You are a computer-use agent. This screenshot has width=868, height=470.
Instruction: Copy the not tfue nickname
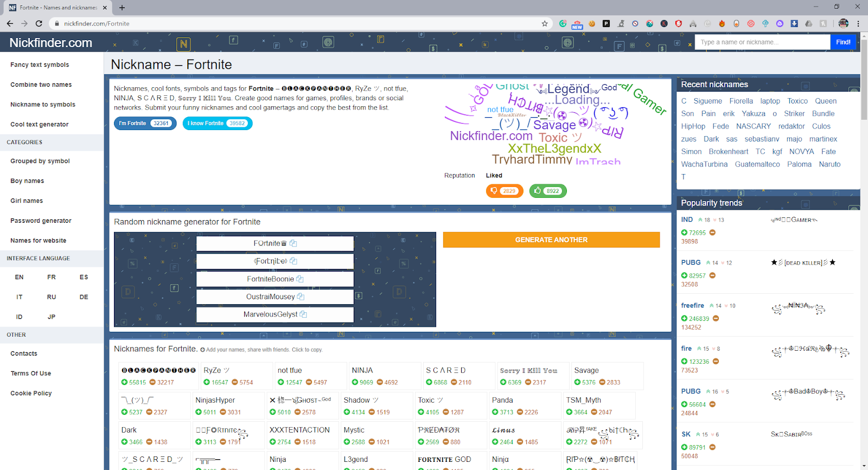(290, 370)
